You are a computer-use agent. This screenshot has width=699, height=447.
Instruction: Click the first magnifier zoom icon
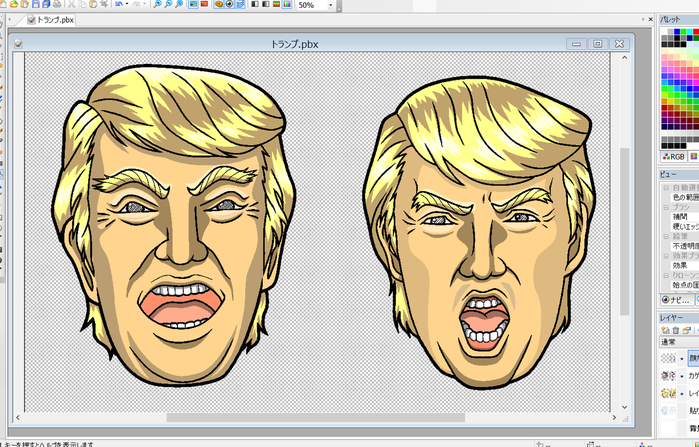click(x=158, y=4)
